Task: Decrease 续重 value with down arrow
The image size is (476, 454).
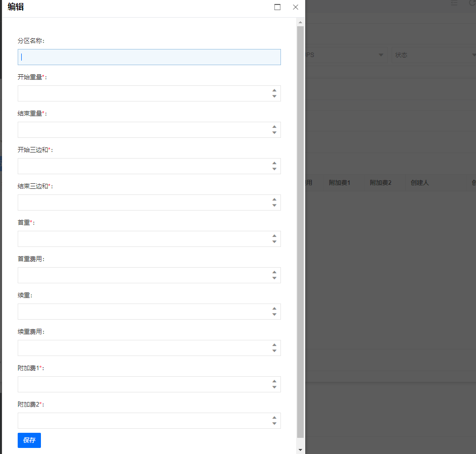Action: pyautogui.click(x=274, y=315)
